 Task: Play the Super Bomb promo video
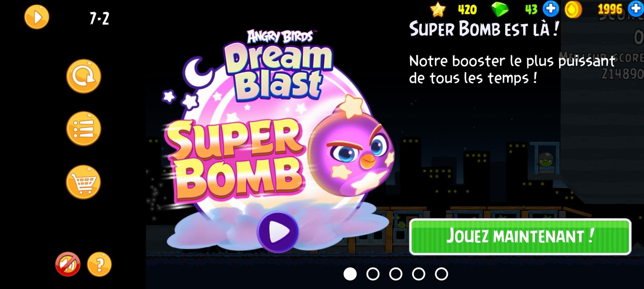tap(278, 232)
